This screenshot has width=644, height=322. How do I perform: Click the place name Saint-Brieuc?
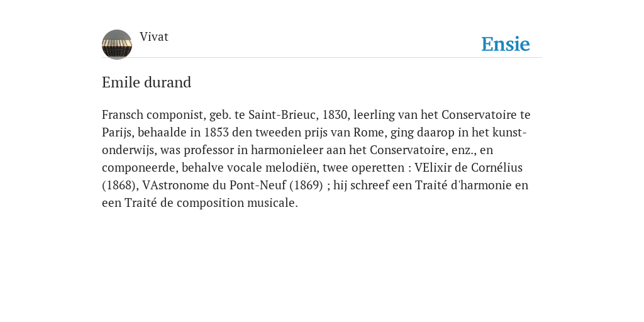coord(282,114)
